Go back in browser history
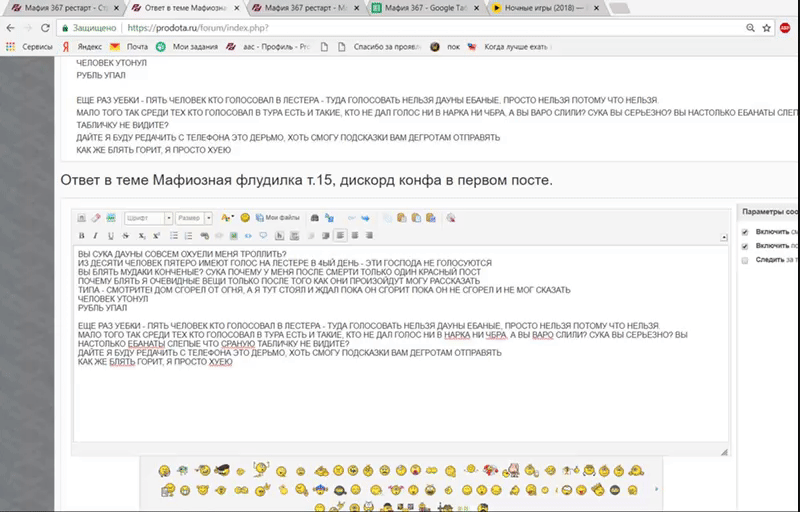 [x=11, y=28]
